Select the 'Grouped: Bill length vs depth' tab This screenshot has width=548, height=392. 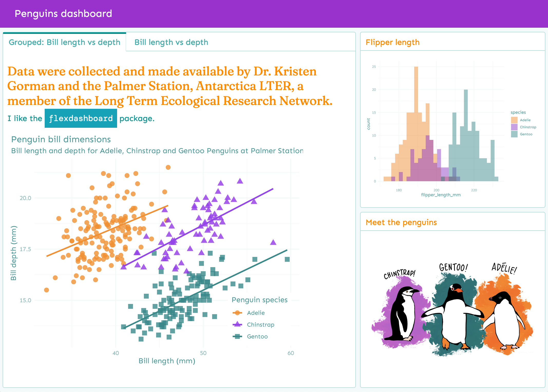click(x=64, y=42)
